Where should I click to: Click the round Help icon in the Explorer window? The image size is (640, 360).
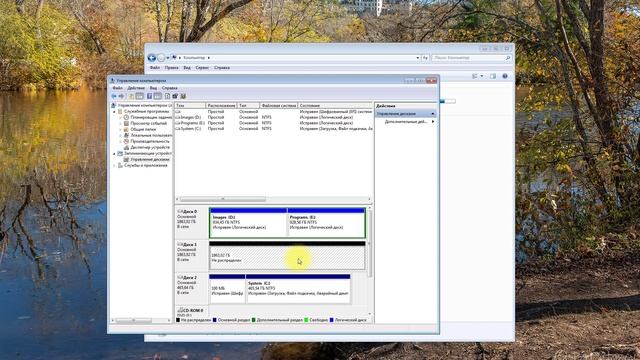click(505, 76)
